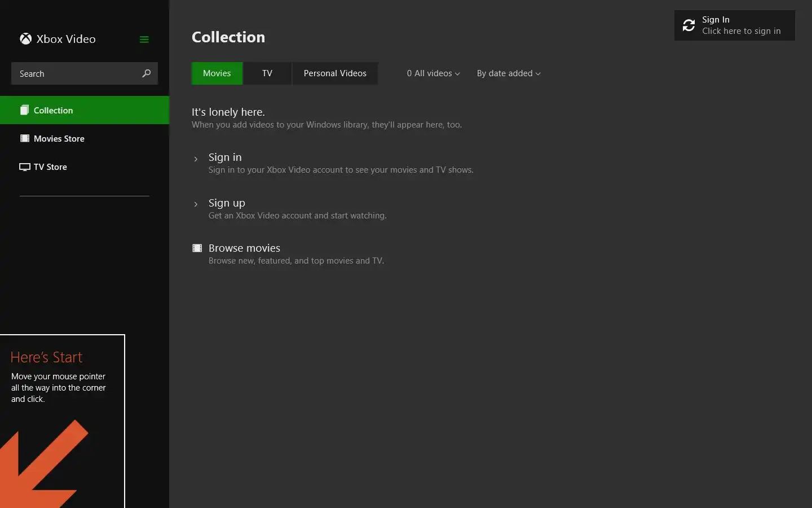Select Collection in the sidebar

(85, 110)
